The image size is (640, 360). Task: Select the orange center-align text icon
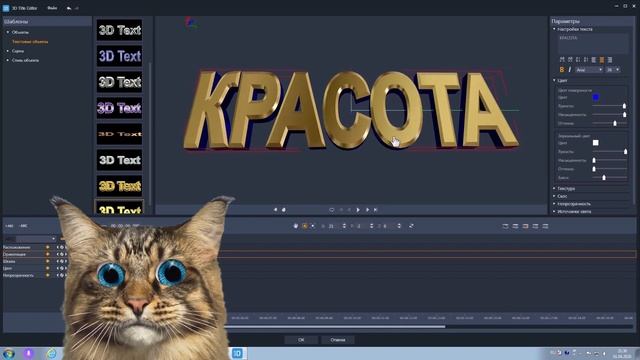602,60
